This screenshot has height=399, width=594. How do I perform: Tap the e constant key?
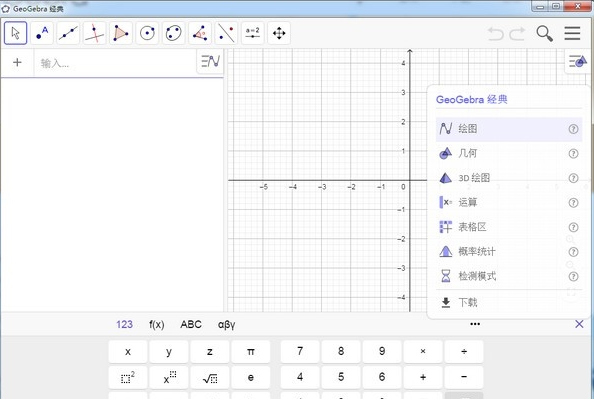point(250,377)
